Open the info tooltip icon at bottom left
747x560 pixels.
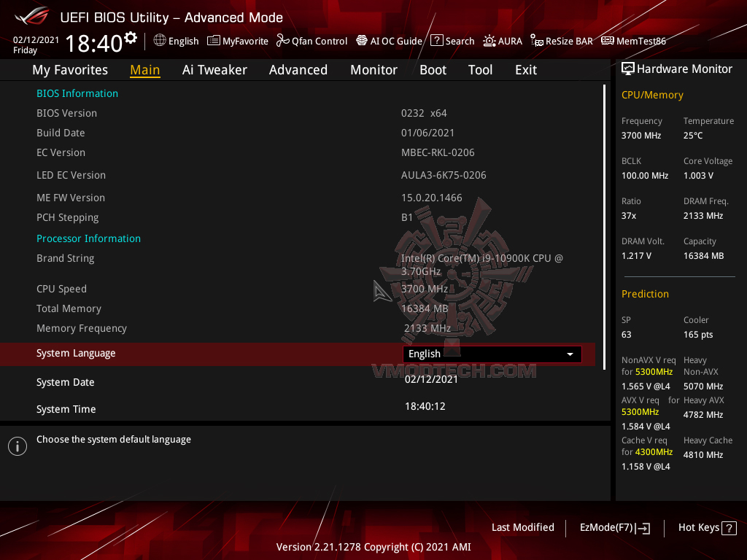click(x=17, y=446)
